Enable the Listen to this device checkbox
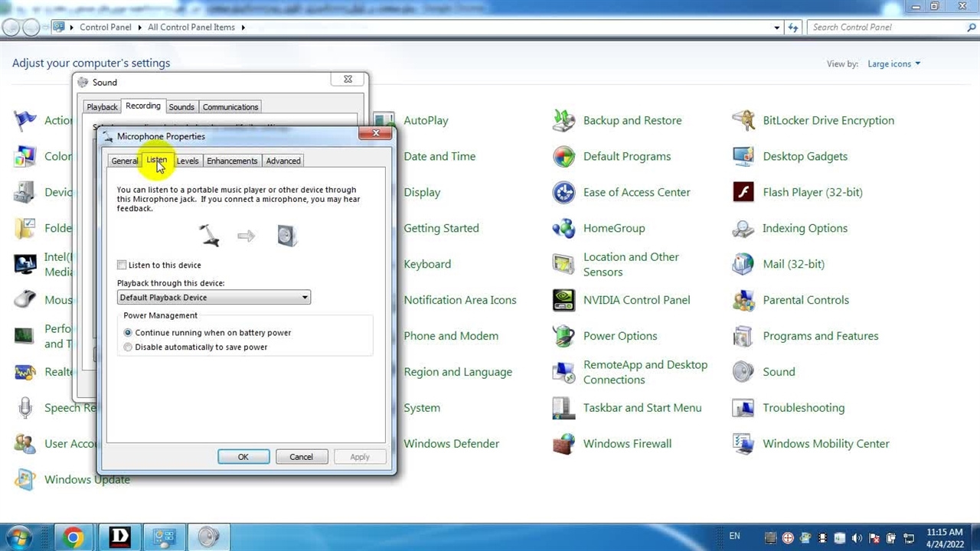 click(x=122, y=265)
